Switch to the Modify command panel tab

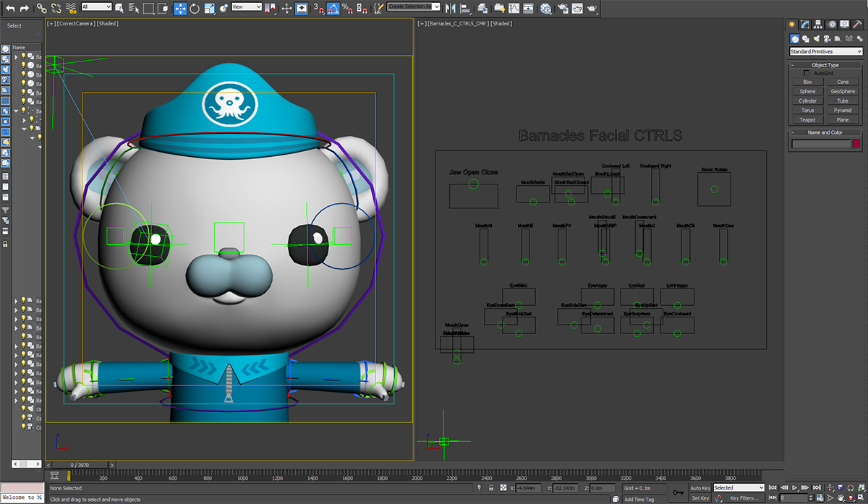(x=805, y=24)
